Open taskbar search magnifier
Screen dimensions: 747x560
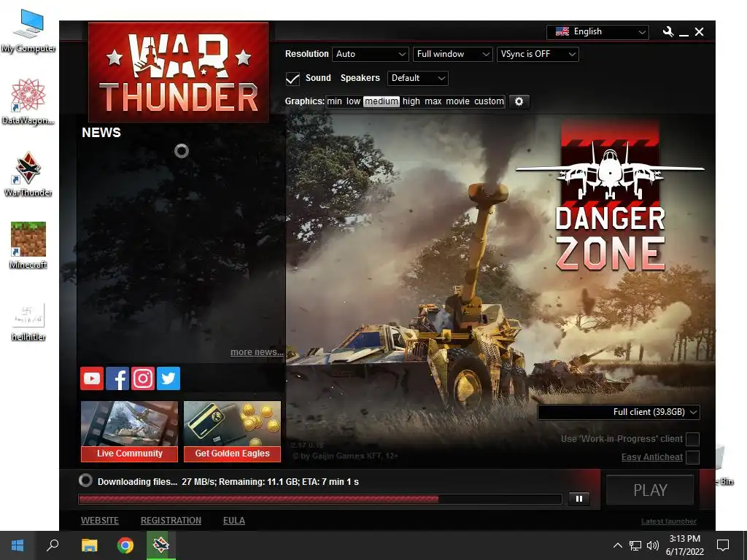[x=53, y=545]
